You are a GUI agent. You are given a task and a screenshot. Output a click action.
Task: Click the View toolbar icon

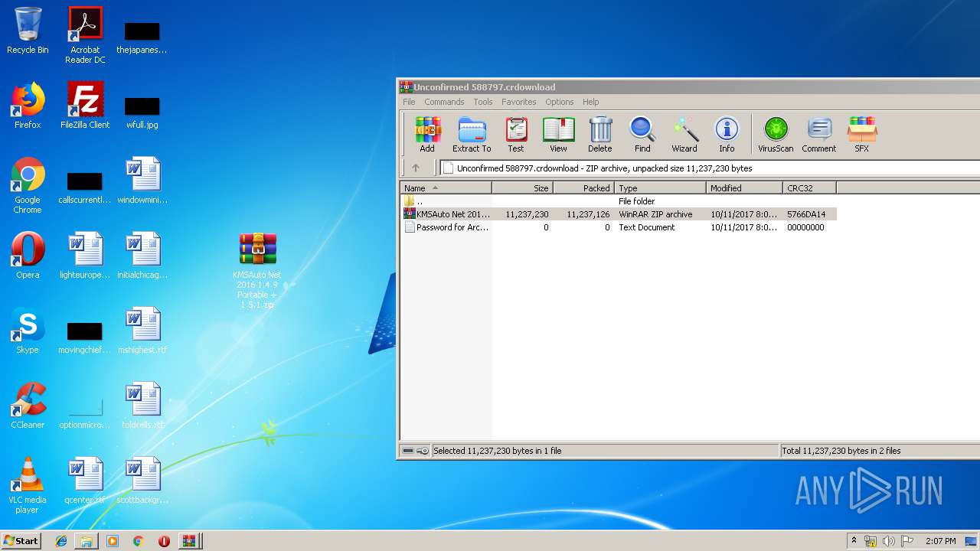pos(558,135)
